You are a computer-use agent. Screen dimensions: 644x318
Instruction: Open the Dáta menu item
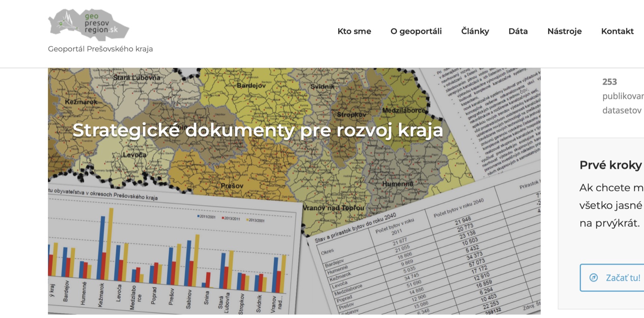518,31
